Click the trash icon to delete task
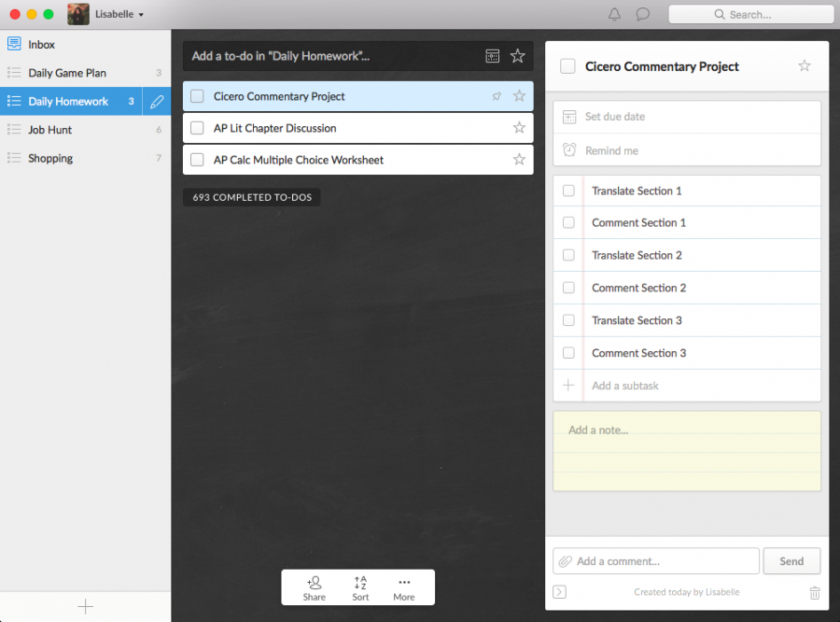This screenshot has width=840, height=622. coord(815,592)
